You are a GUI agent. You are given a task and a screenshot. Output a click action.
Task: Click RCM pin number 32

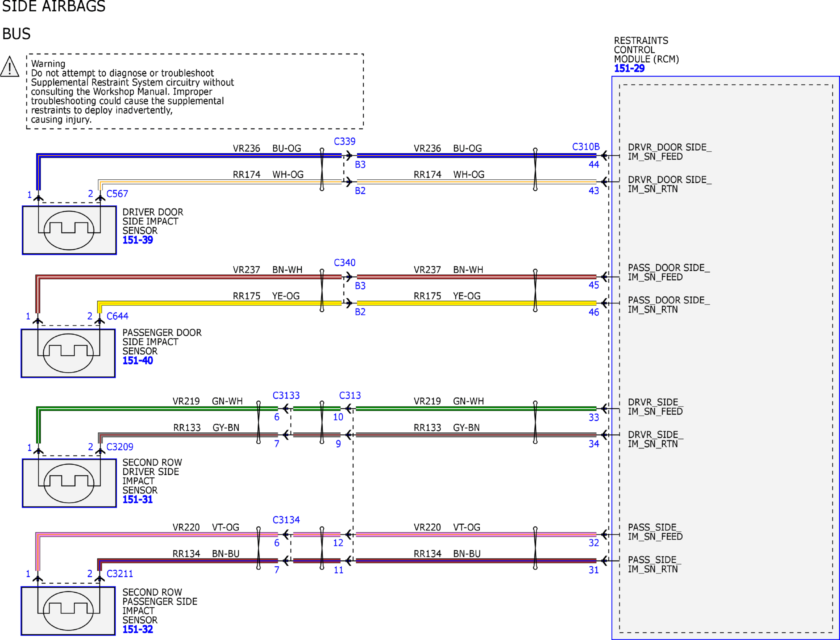tap(594, 543)
